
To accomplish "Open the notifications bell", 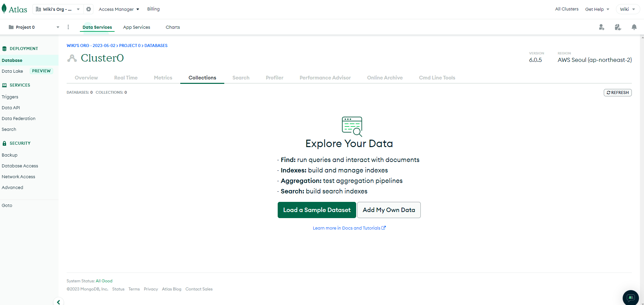I will [634, 27].
